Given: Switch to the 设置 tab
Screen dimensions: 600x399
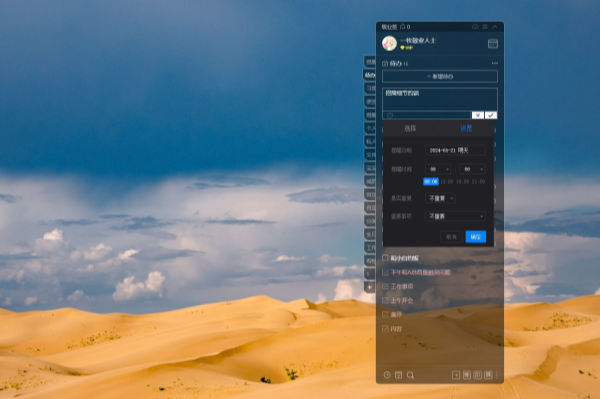Looking at the screenshot, I should coord(466,128).
